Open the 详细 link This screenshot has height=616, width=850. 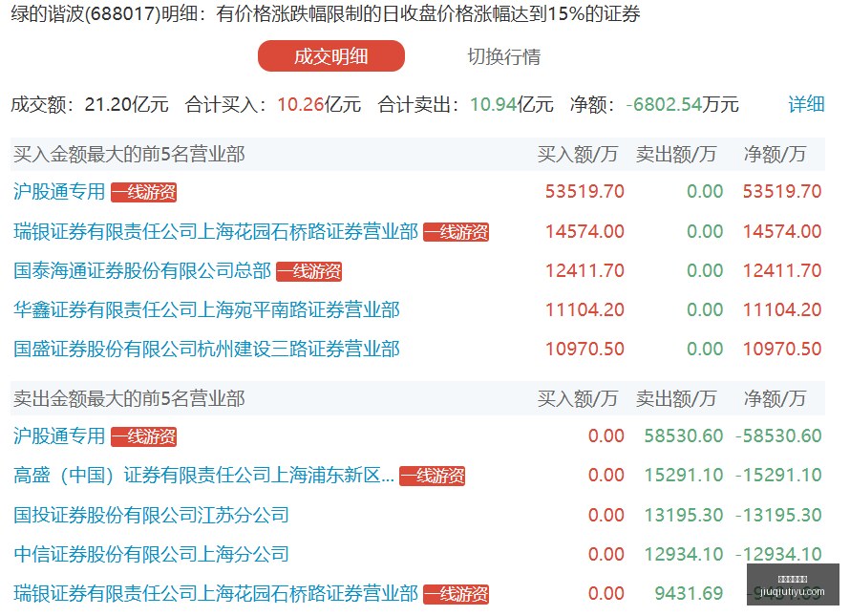(x=806, y=104)
